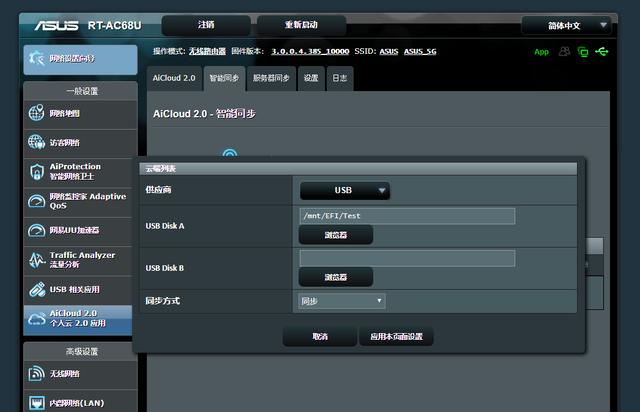Click the green USB status icon

coord(602,51)
